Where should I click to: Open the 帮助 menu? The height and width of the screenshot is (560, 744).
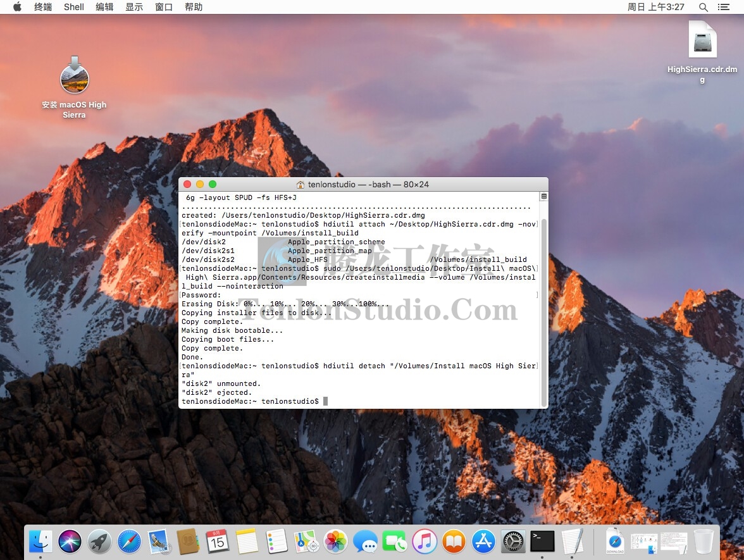[194, 7]
